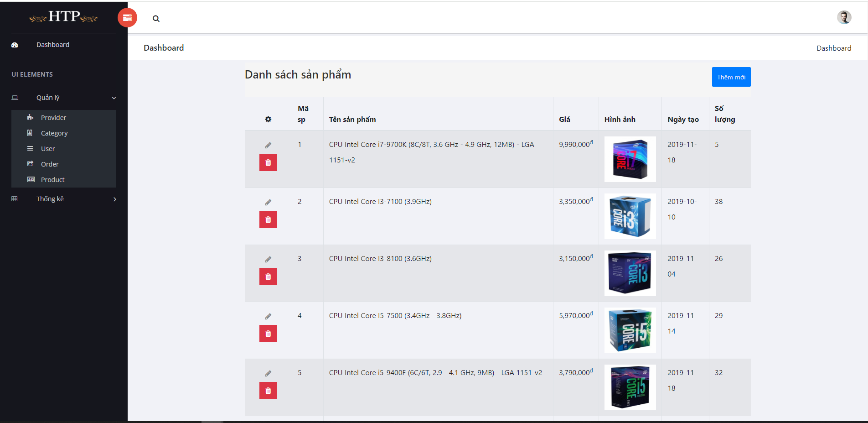
Task: Click the Core I3-7100 product image
Action: coord(630,216)
